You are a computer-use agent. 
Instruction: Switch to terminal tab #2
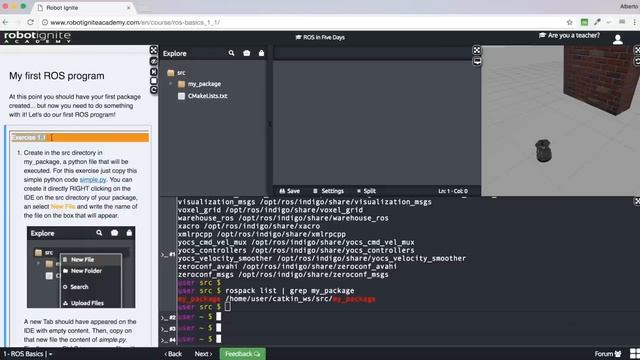[168, 317]
